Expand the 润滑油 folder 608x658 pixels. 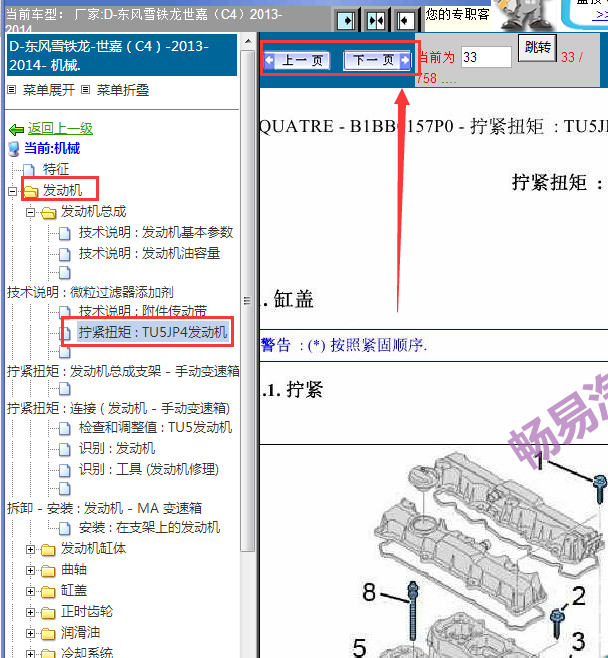[30, 633]
